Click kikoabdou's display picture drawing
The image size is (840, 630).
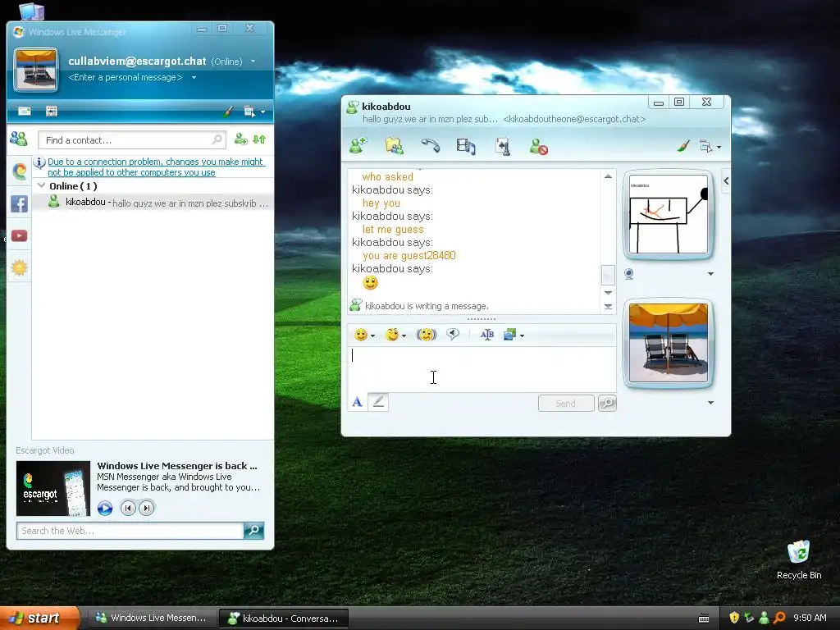(668, 214)
